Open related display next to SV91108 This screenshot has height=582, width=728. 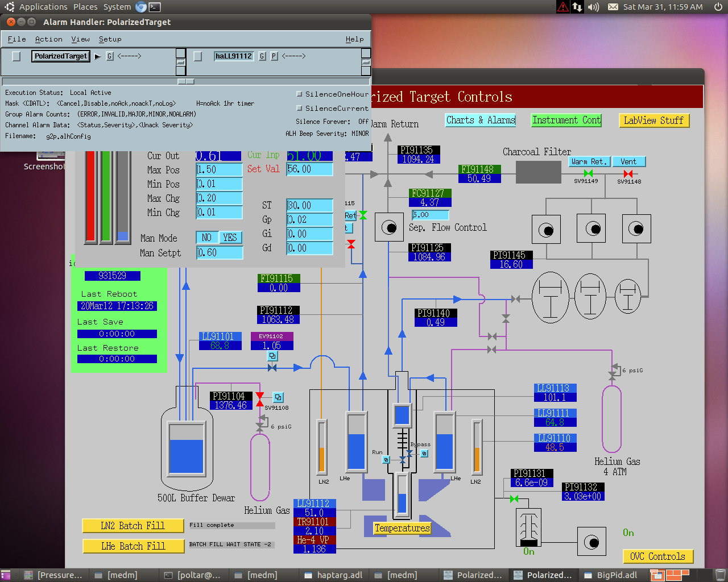pyautogui.click(x=278, y=397)
